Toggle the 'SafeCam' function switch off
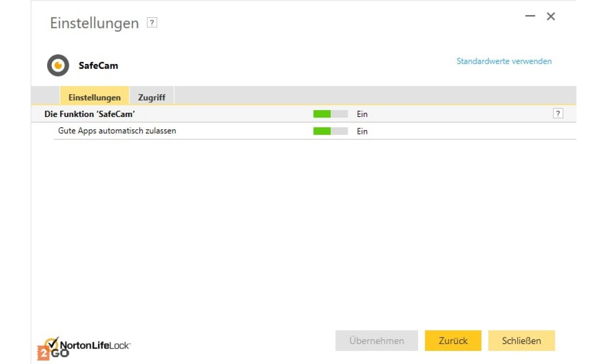The width and height of the screenshot is (607, 364). 330,114
